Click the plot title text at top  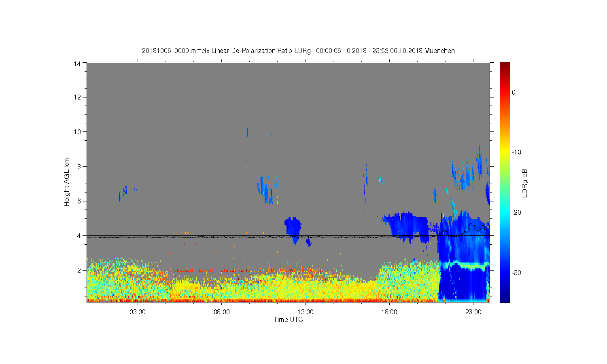[298, 51]
